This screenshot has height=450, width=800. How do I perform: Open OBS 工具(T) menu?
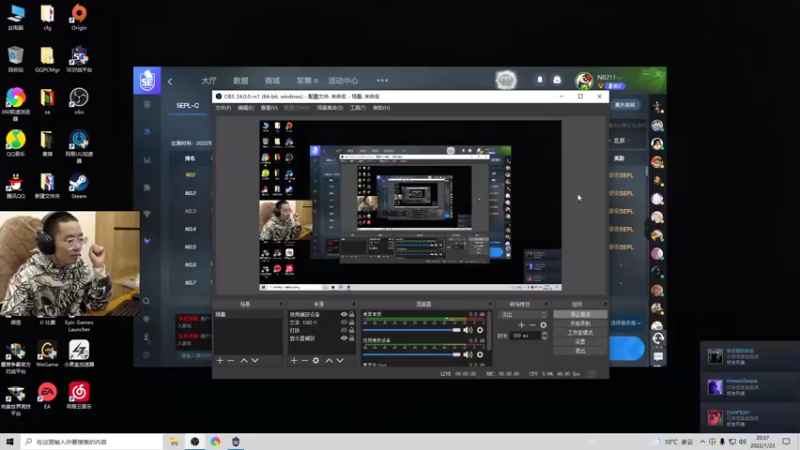358,108
